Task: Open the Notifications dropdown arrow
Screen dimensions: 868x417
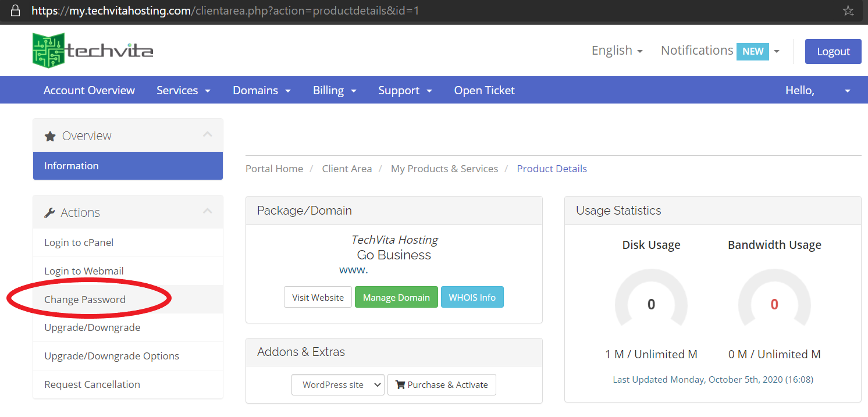Action: click(x=777, y=51)
